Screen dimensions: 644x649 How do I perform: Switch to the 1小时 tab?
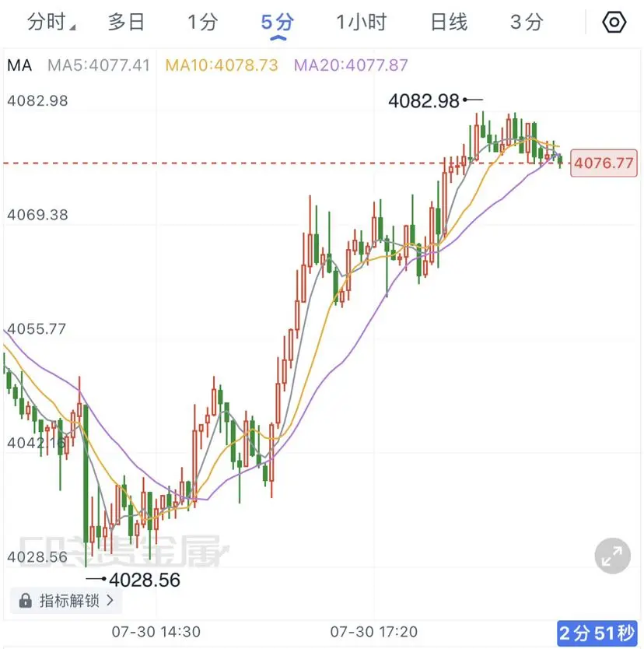[x=361, y=22]
